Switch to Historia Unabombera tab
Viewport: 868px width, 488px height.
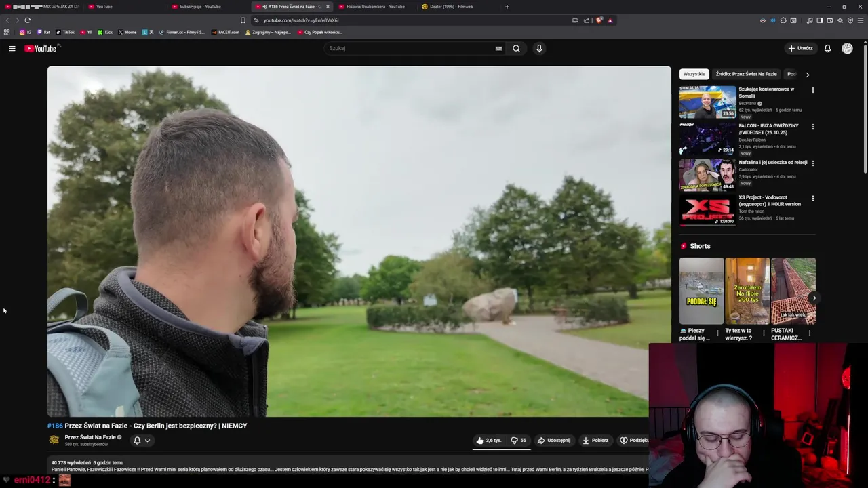[375, 7]
